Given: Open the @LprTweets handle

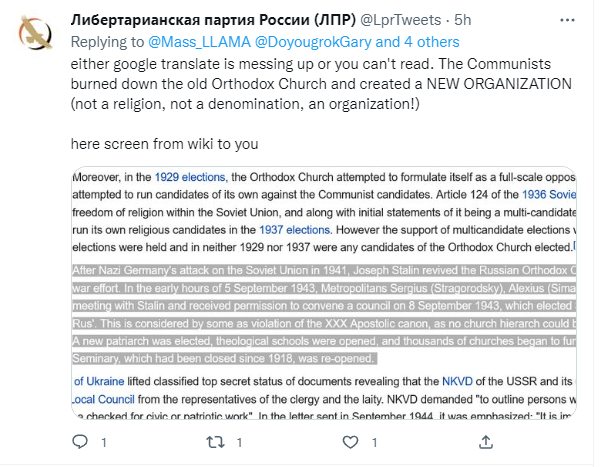Looking at the screenshot, I should click(400, 20).
